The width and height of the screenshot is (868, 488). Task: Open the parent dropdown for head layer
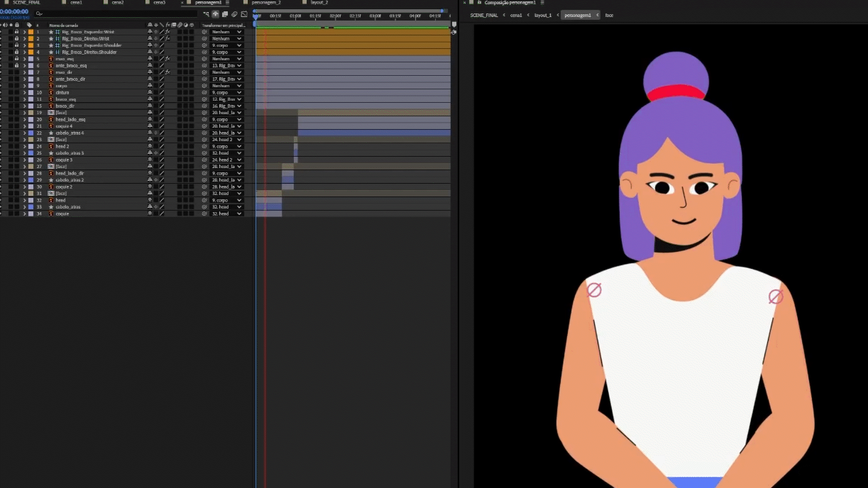coord(226,200)
